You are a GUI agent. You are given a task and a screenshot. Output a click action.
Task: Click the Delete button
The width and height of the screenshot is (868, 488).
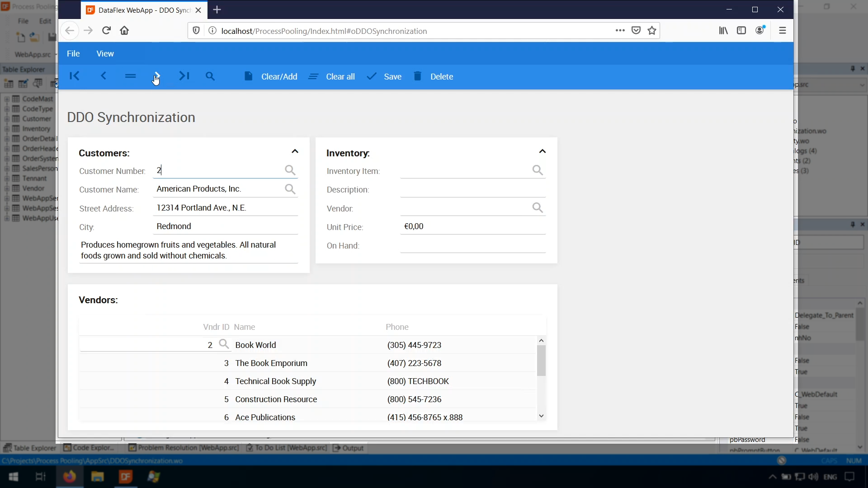click(434, 76)
